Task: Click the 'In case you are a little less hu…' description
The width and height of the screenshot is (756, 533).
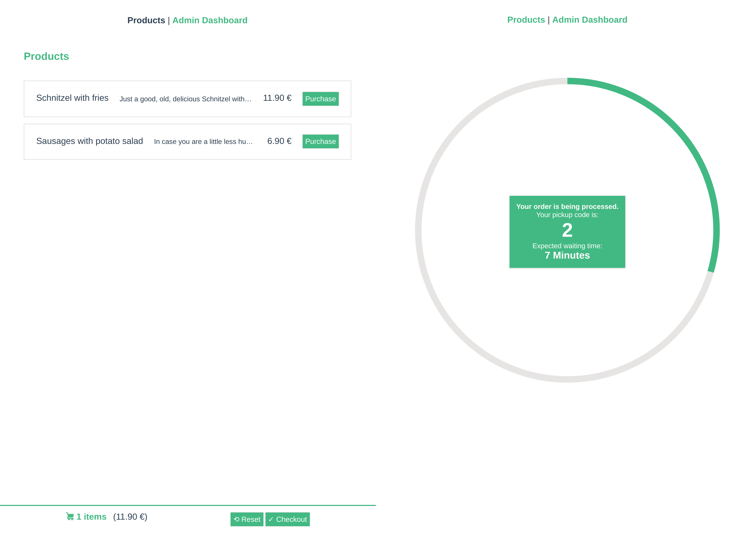Action: tap(204, 141)
